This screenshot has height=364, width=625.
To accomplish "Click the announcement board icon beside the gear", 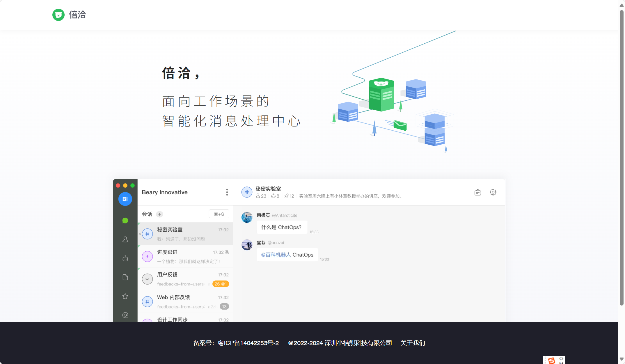I will click(x=477, y=192).
